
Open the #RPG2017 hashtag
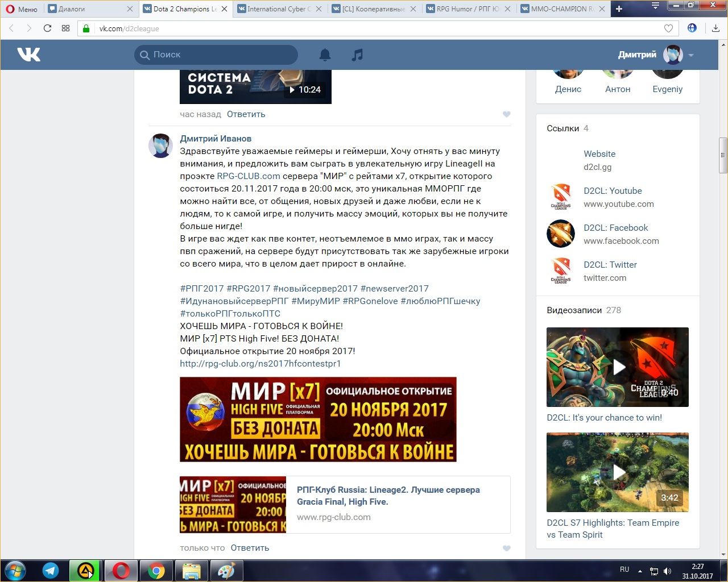pos(249,289)
